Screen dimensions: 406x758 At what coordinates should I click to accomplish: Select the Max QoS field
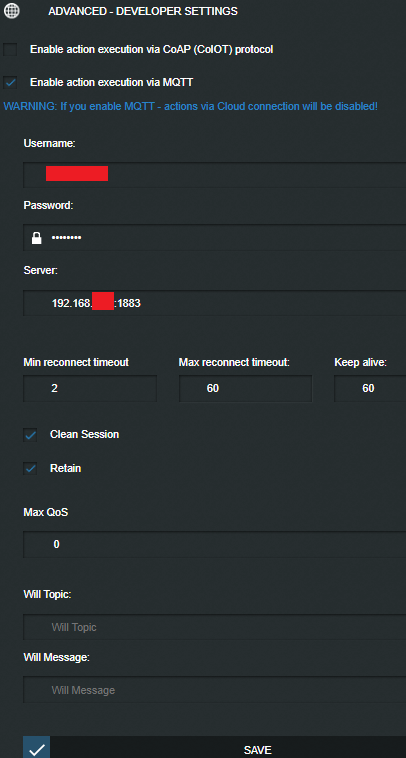[215, 544]
